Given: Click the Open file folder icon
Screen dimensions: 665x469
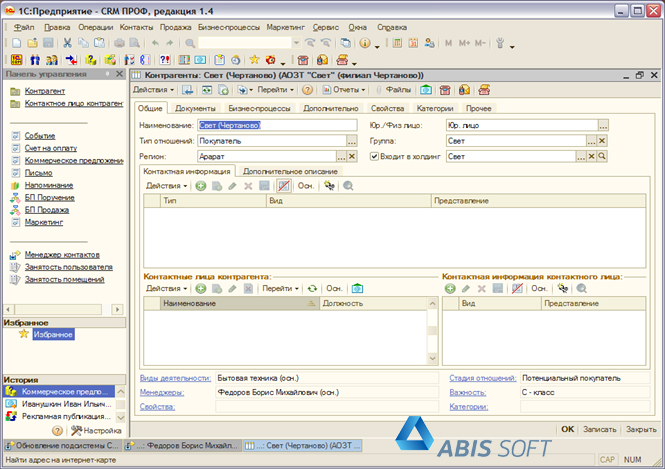Looking at the screenshot, I should [32, 43].
